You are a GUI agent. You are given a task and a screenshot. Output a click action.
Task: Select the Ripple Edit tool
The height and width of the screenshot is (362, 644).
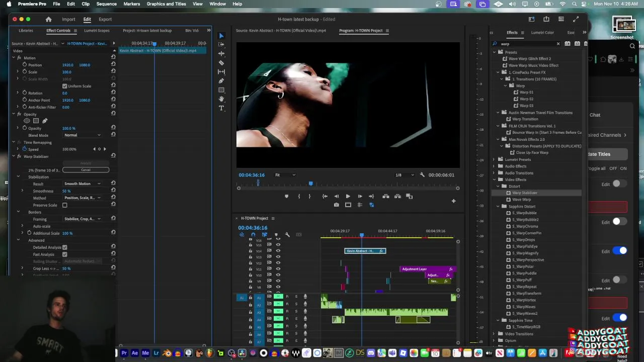click(x=221, y=54)
